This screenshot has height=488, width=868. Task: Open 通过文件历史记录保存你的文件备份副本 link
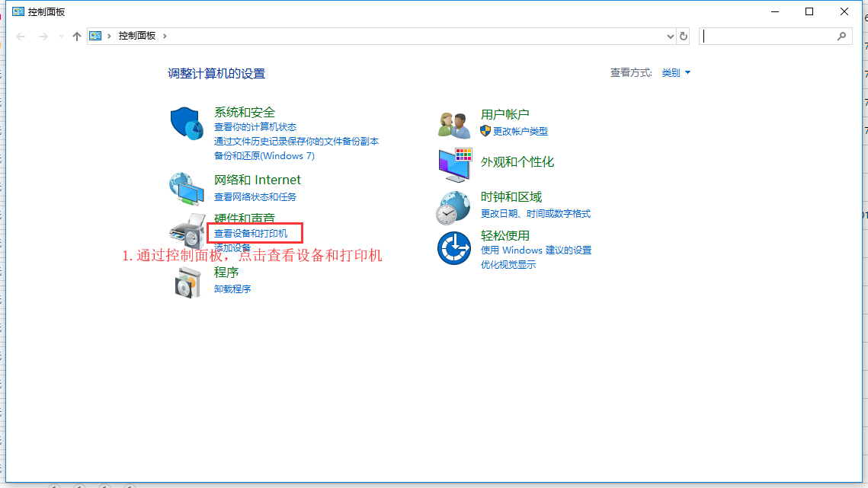tap(296, 142)
